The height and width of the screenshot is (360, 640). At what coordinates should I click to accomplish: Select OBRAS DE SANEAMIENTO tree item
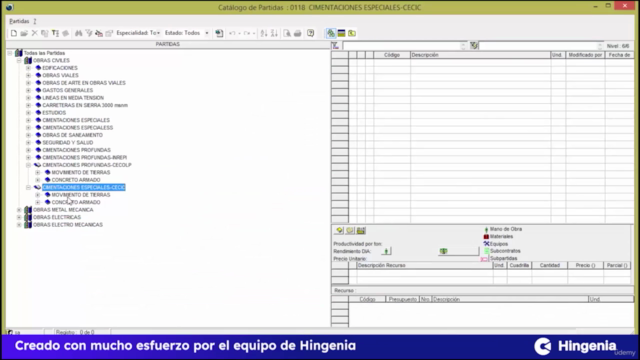[x=73, y=135]
